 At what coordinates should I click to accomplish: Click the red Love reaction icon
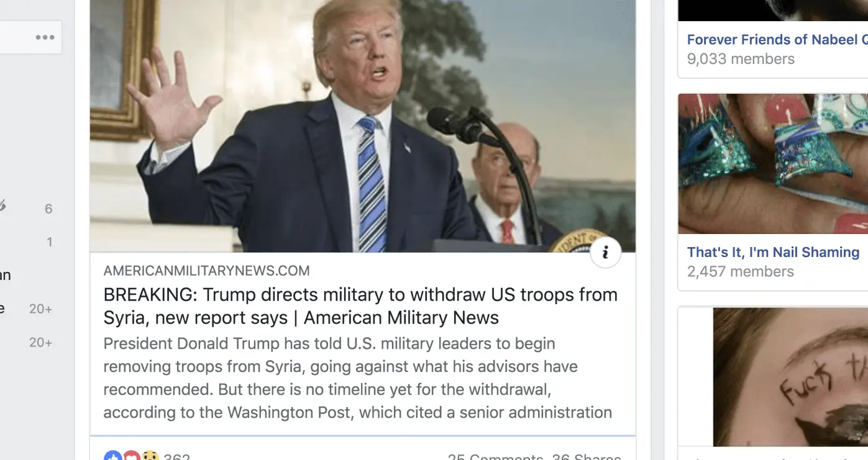(131, 456)
